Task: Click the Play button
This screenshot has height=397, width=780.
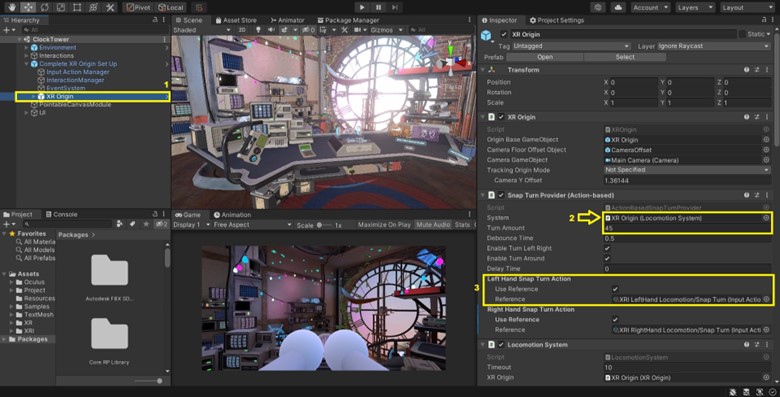Action: coord(362,7)
